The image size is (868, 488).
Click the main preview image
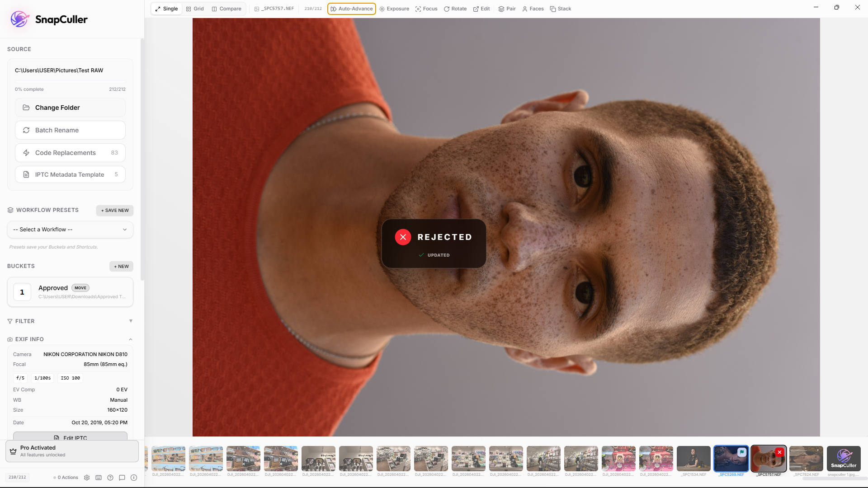click(x=506, y=227)
